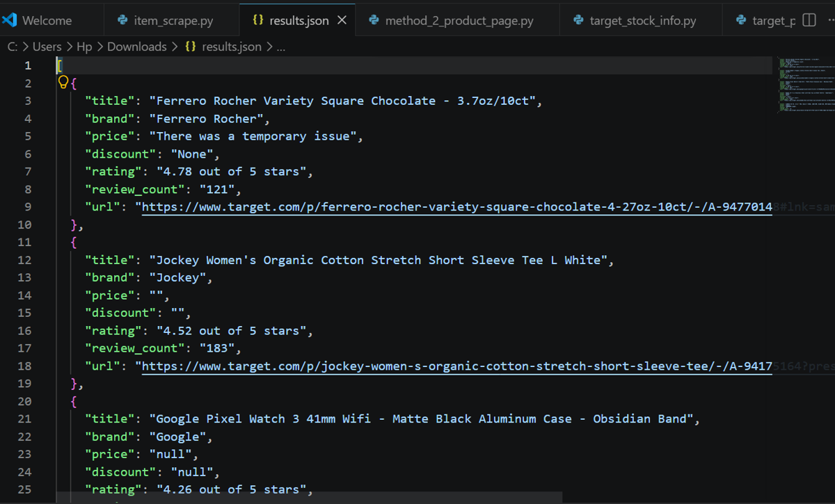Screen dimensions: 835x504
Task: Click the brand value "Jockey"
Action: pyautogui.click(x=177, y=277)
